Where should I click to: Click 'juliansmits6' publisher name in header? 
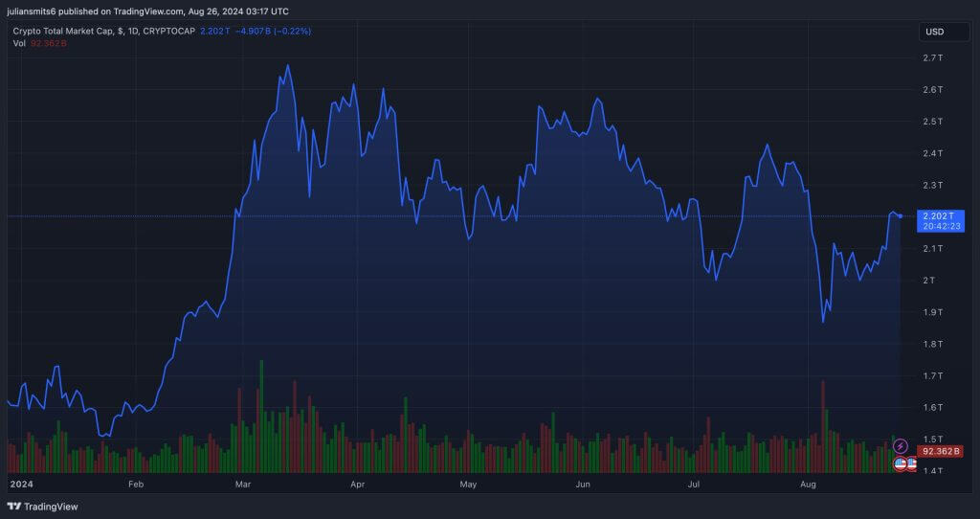click(x=32, y=11)
